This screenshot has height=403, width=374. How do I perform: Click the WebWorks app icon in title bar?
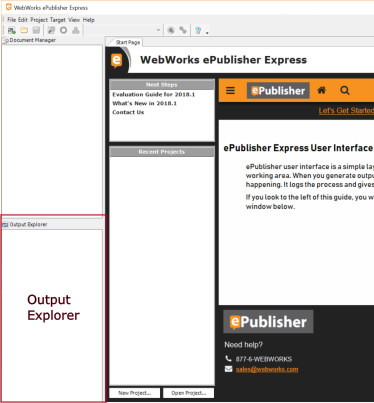9,7
